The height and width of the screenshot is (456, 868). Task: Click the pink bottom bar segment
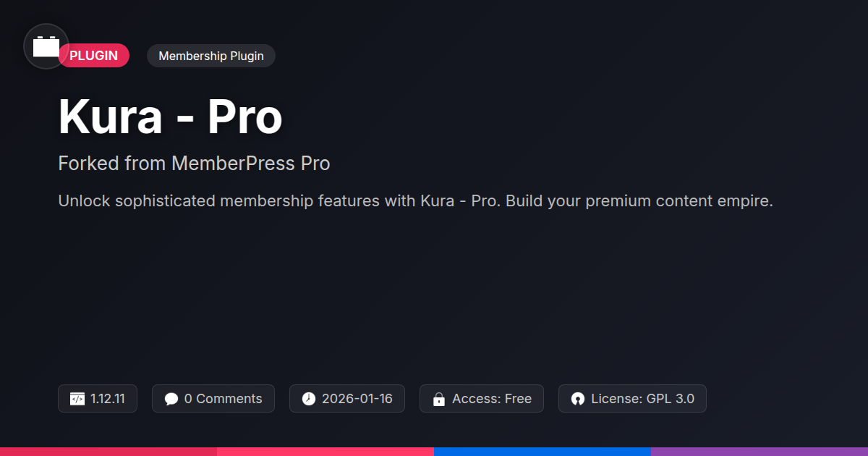coord(325,451)
